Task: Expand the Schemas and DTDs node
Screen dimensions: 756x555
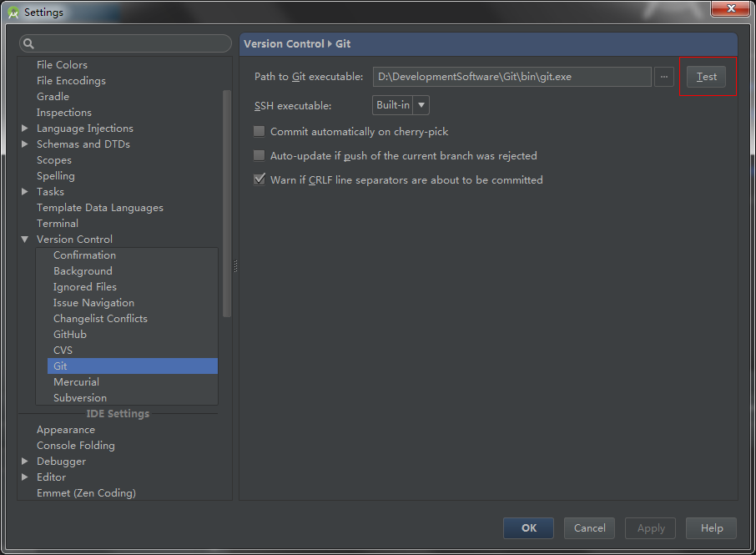Action: (25, 144)
